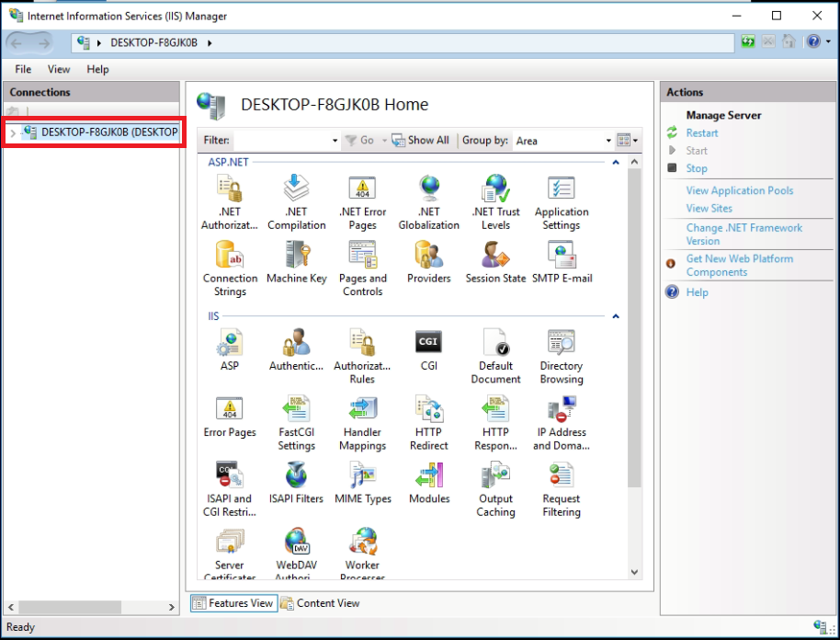This screenshot has width=840, height=640.
Task: Open the View menu
Action: pos(59,69)
